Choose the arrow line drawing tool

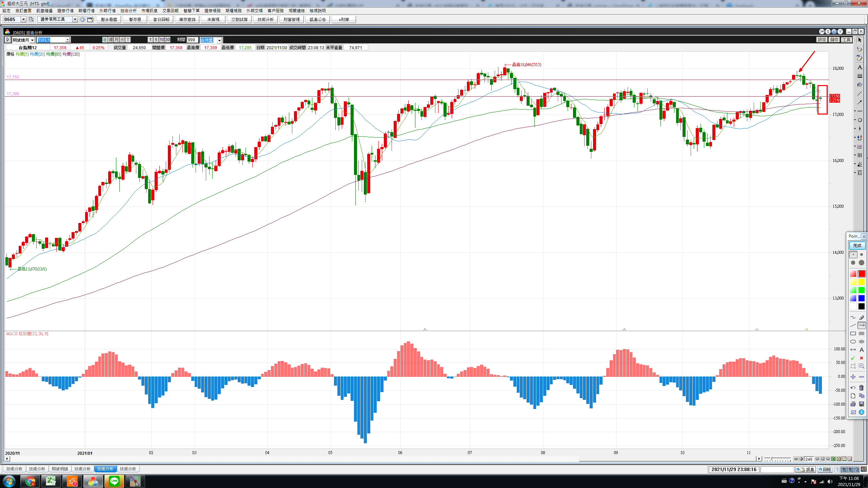click(862, 326)
